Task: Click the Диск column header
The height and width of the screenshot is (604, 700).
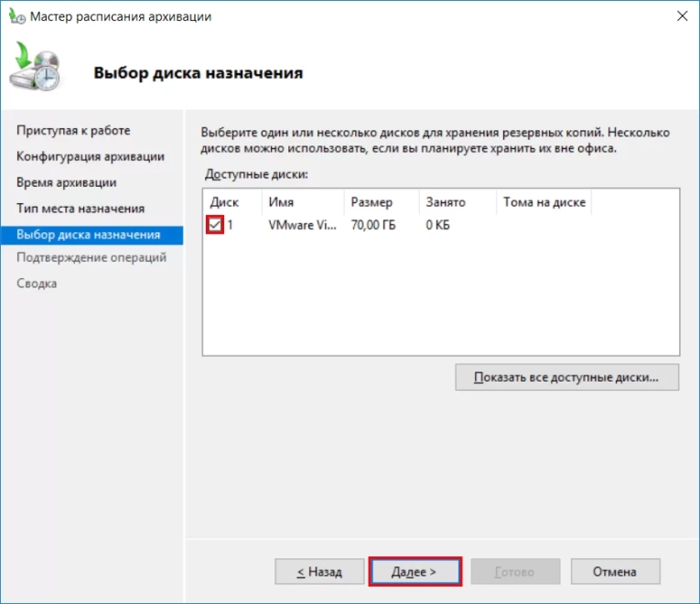Action: click(224, 202)
